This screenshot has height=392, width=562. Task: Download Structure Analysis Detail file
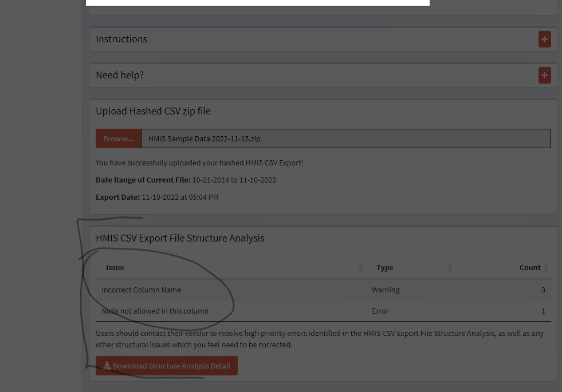[167, 366]
